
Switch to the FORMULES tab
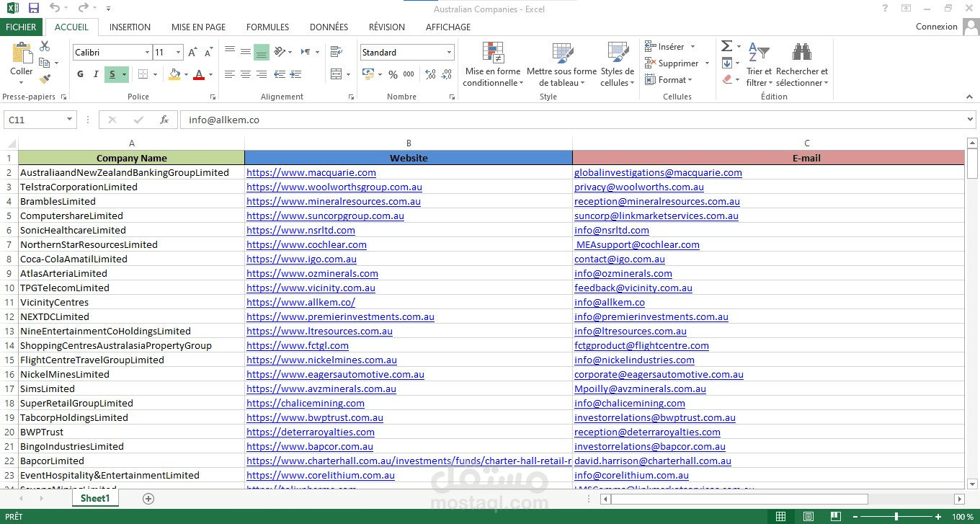coord(267,27)
